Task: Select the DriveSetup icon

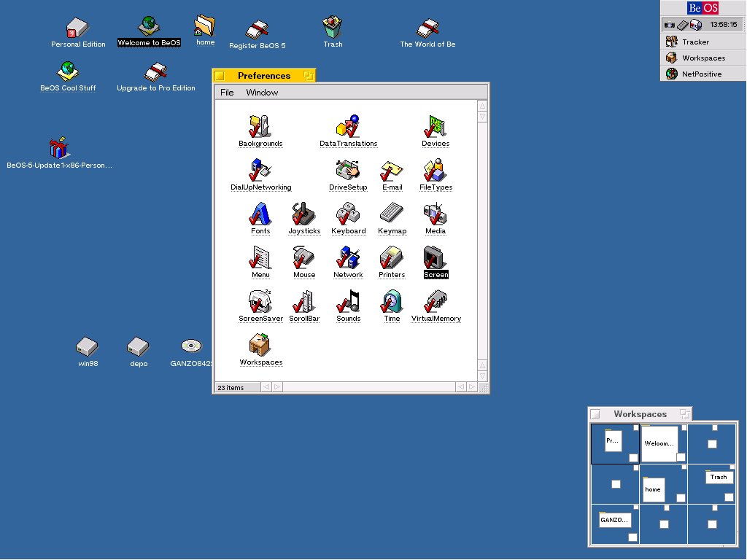Action: [348, 171]
